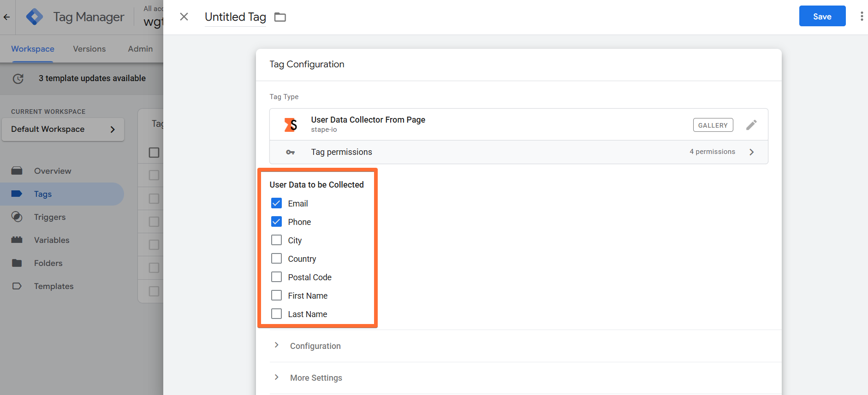
Task: Edit tag type with the pencil icon
Action: pos(751,125)
